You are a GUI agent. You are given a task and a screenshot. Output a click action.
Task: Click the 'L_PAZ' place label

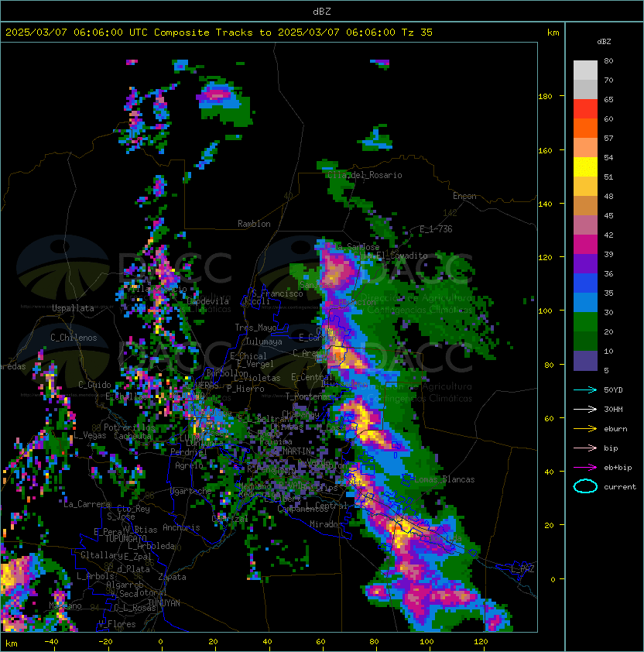pos(522,569)
